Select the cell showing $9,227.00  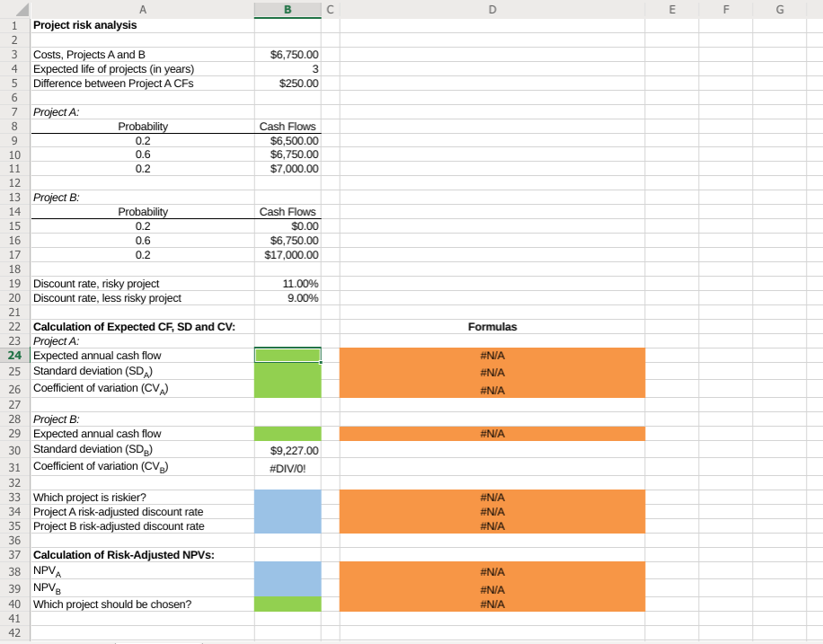pos(288,449)
